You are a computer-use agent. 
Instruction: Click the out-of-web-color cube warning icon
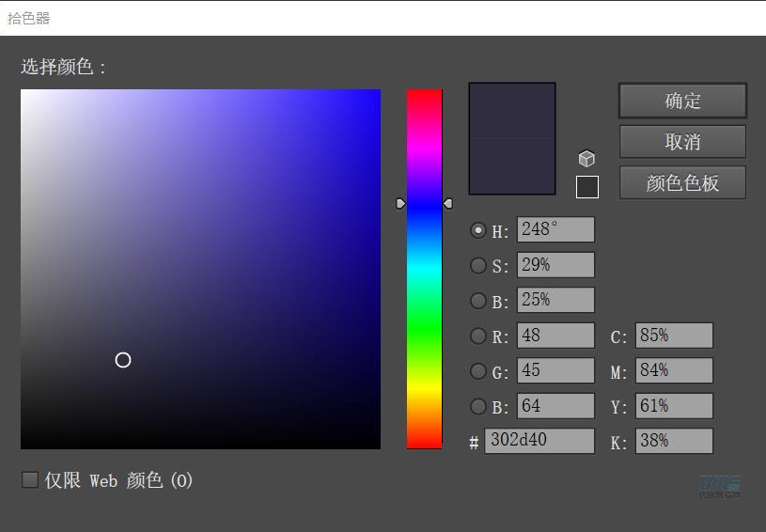[586, 159]
